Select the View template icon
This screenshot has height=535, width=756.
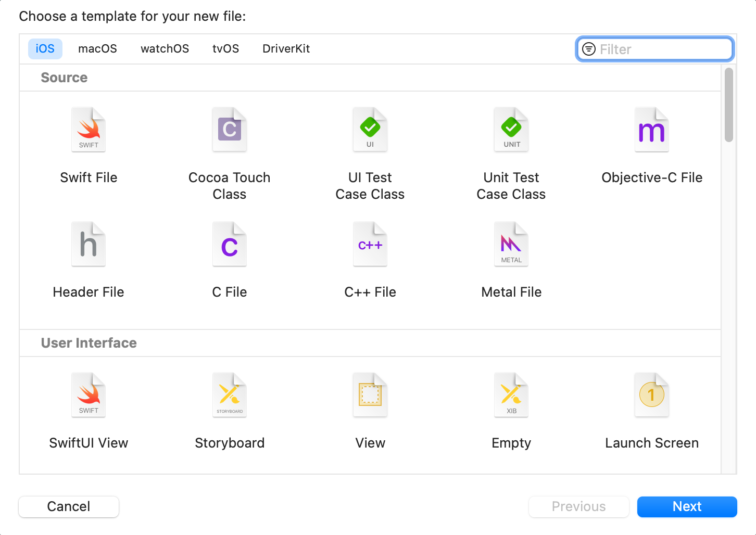tap(370, 395)
